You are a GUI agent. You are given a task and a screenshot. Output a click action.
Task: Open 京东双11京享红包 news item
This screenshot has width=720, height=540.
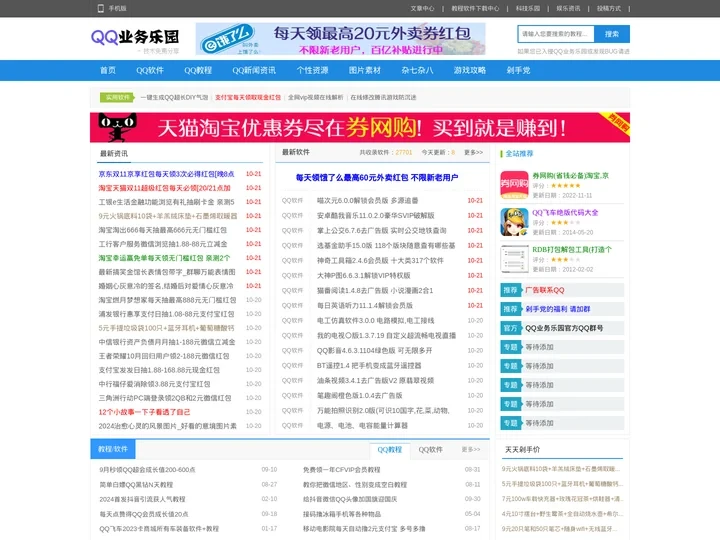click(166, 174)
